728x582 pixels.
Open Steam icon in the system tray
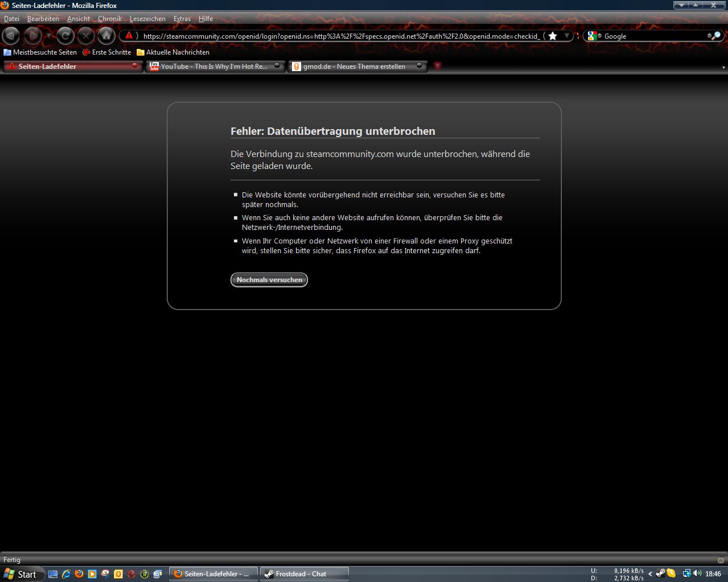point(661,573)
